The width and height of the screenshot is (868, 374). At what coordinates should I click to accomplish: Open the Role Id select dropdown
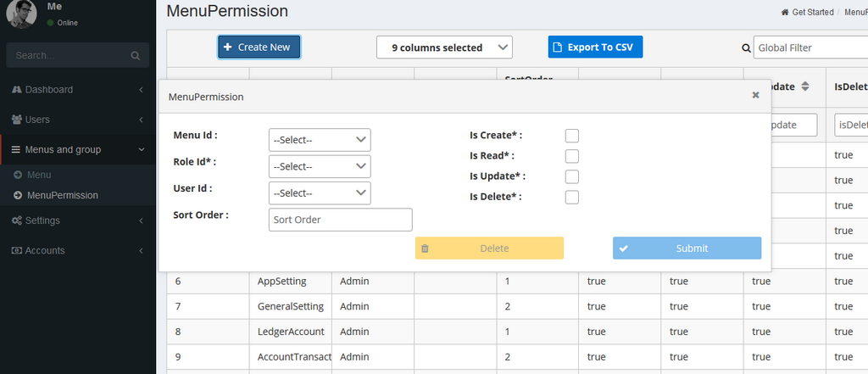(x=320, y=166)
